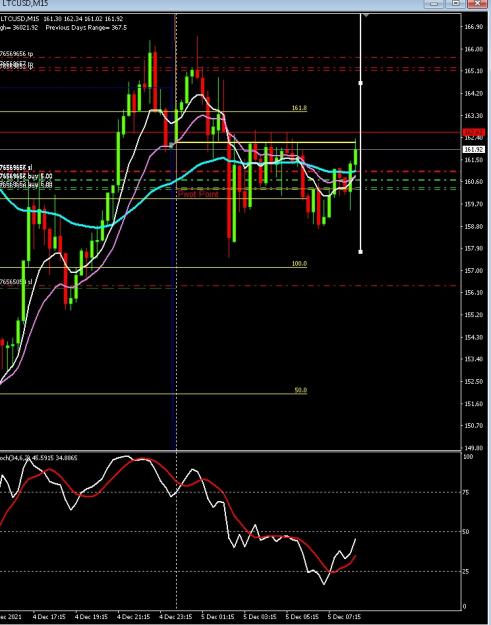
Task: Click the topmost tp order label
Action: (17, 54)
